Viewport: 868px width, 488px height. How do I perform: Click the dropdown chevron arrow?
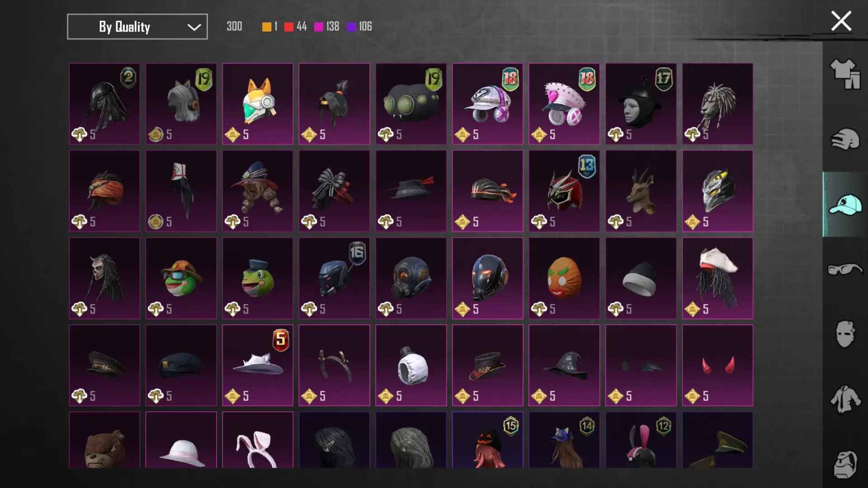coord(194,27)
